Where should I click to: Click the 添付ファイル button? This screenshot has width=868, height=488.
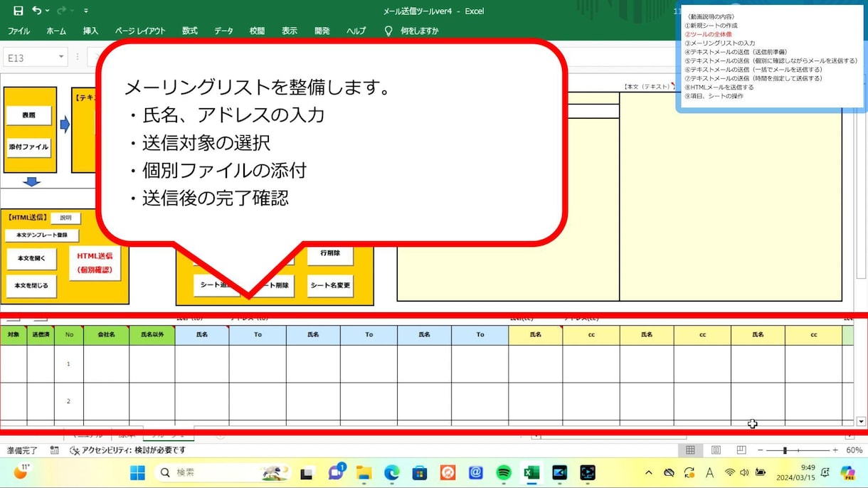coord(28,147)
